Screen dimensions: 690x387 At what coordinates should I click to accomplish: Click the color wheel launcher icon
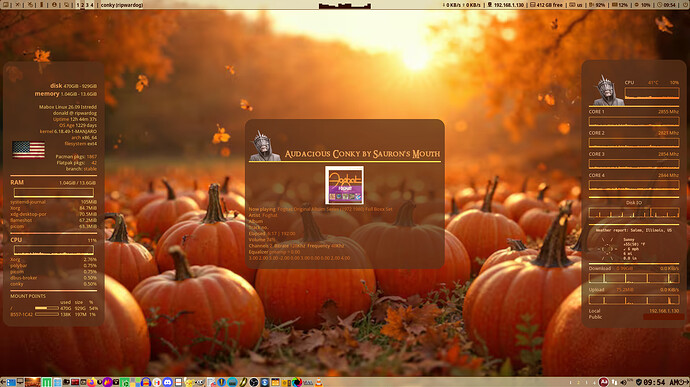click(297, 382)
